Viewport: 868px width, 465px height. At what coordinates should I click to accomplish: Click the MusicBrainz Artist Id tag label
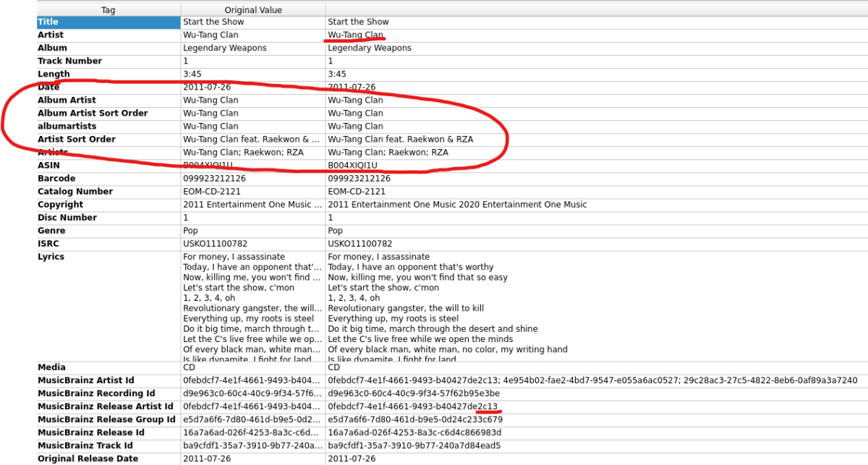(x=86, y=380)
